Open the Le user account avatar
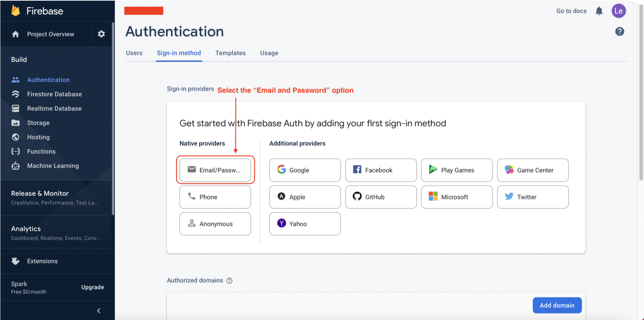Viewport: 644px width, 320px height. click(618, 11)
